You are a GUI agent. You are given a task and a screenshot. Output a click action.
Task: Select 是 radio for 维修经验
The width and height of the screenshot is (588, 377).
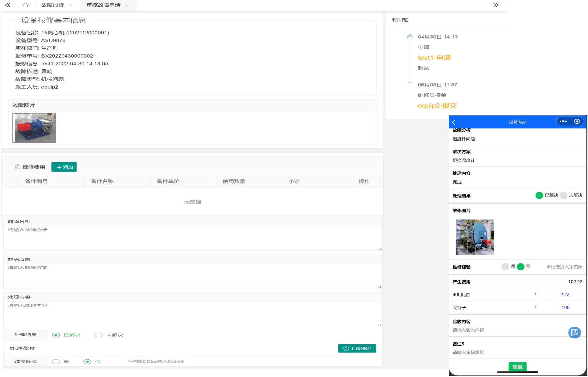(x=56, y=361)
